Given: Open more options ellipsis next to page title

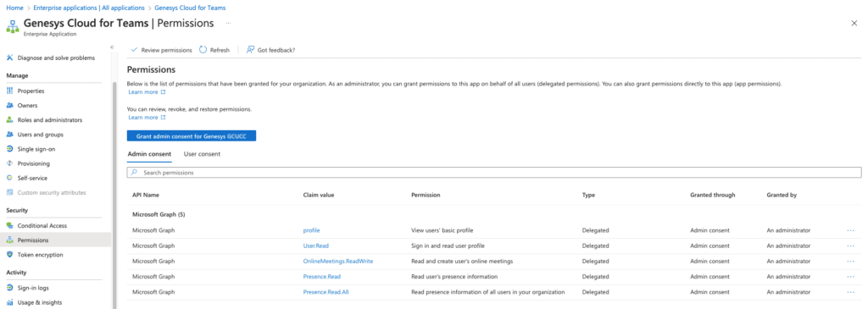Looking at the screenshot, I should coord(227,23).
